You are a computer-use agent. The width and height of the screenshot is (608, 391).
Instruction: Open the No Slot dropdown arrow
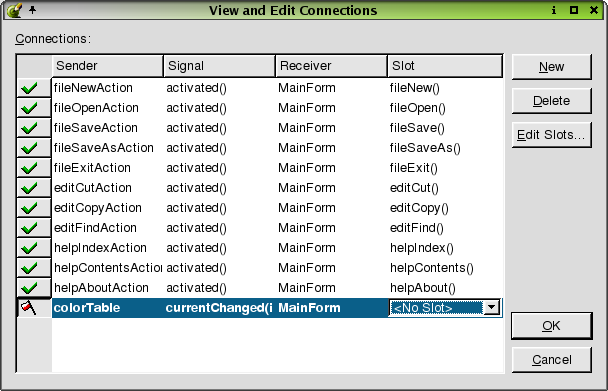[492, 308]
